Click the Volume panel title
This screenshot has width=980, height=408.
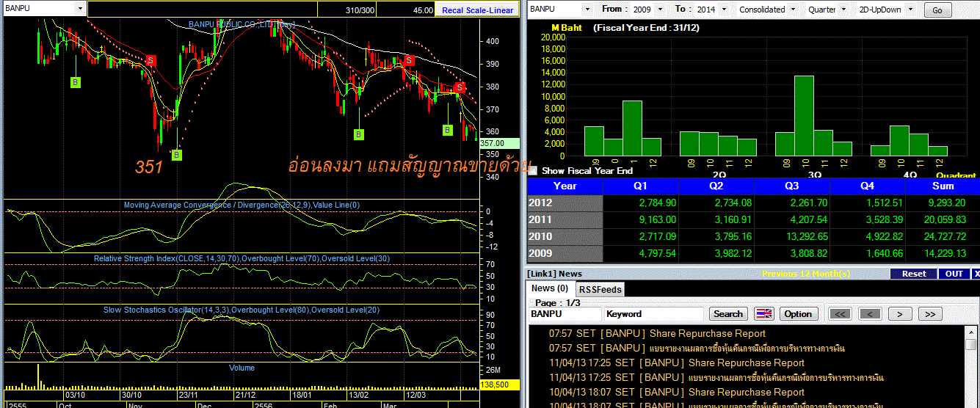tap(242, 368)
